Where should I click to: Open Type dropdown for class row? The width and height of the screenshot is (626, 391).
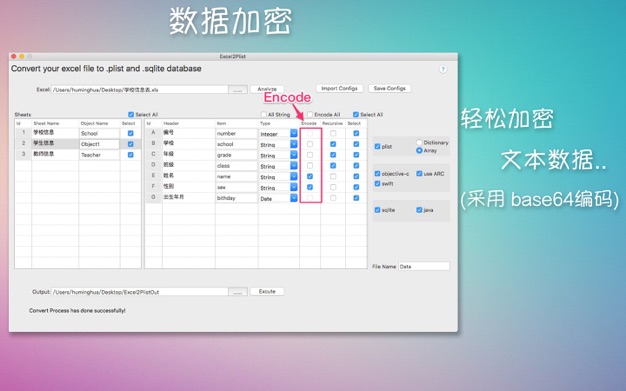(294, 166)
